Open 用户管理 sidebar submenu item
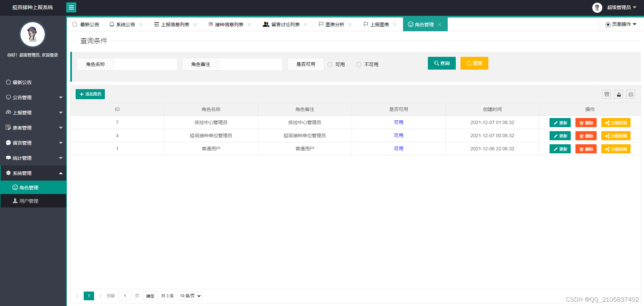This screenshot has height=306, width=644. tap(33, 201)
